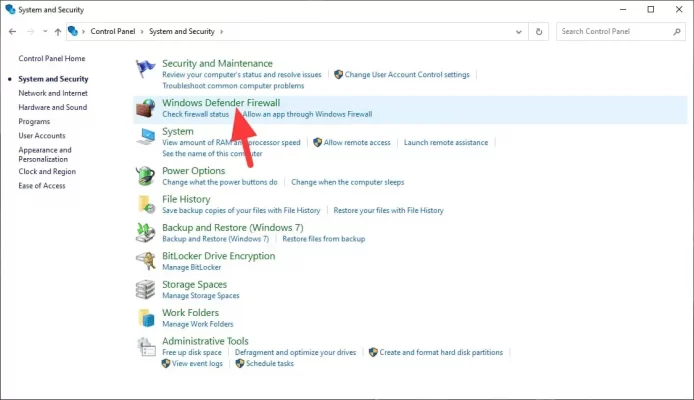The image size is (694, 400).
Task: Click View event logs link
Action: (197, 363)
